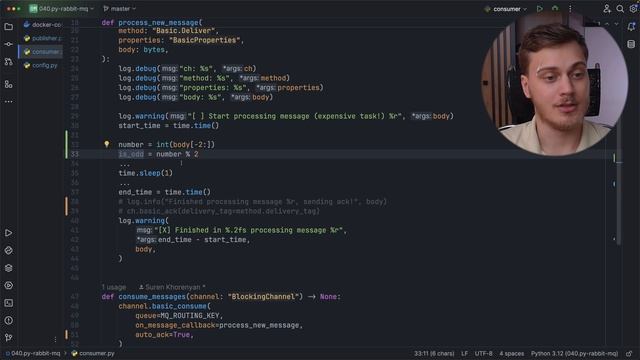Open the Commit tool window
640x360 pixels.
click(x=9, y=44)
